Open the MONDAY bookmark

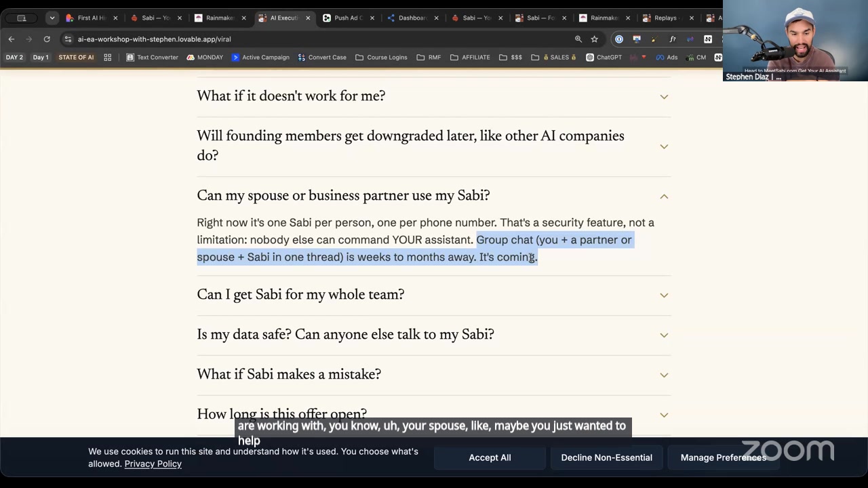(205, 58)
